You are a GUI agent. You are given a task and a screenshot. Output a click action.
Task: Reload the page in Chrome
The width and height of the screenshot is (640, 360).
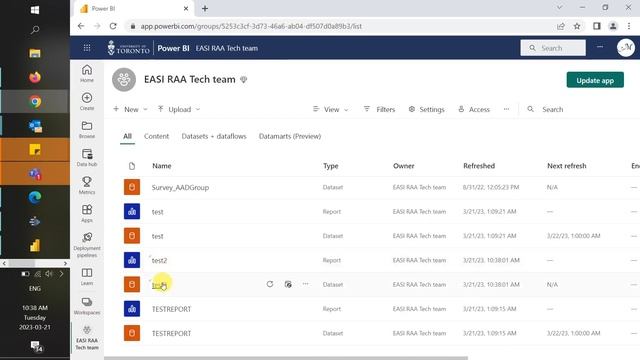[113, 26]
